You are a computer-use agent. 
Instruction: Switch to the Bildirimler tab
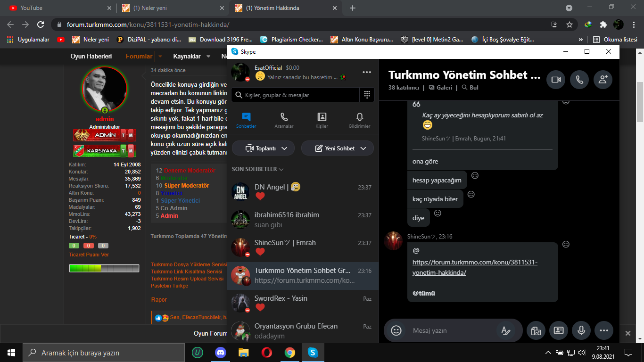pyautogui.click(x=359, y=120)
